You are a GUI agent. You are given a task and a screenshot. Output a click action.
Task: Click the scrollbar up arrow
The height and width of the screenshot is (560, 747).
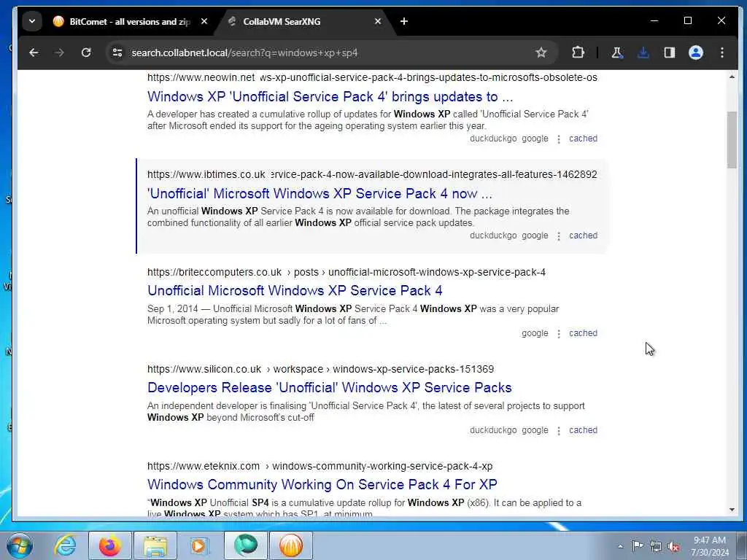point(732,76)
